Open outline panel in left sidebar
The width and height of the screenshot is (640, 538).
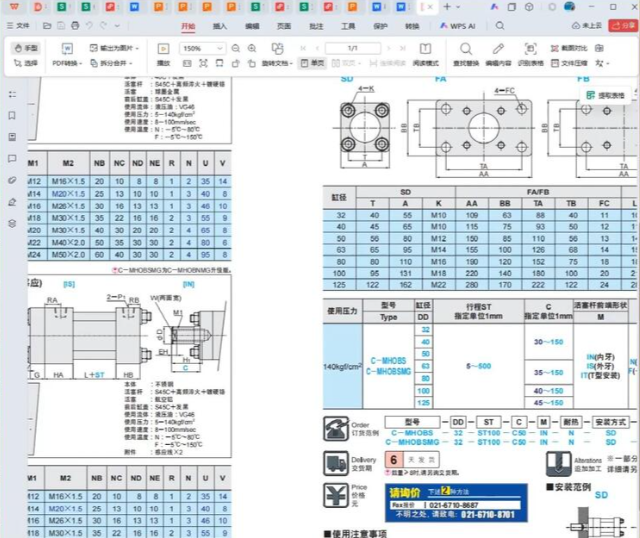point(12,95)
